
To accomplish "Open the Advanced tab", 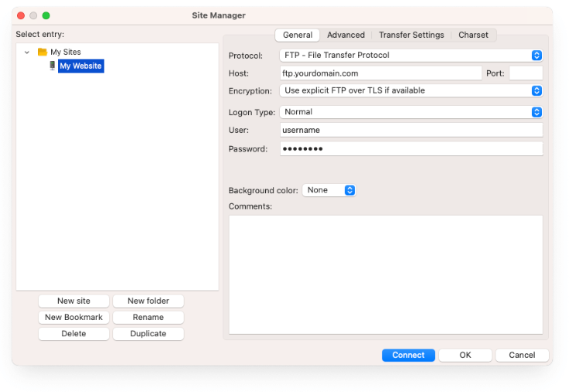I will pyautogui.click(x=346, y=35).
